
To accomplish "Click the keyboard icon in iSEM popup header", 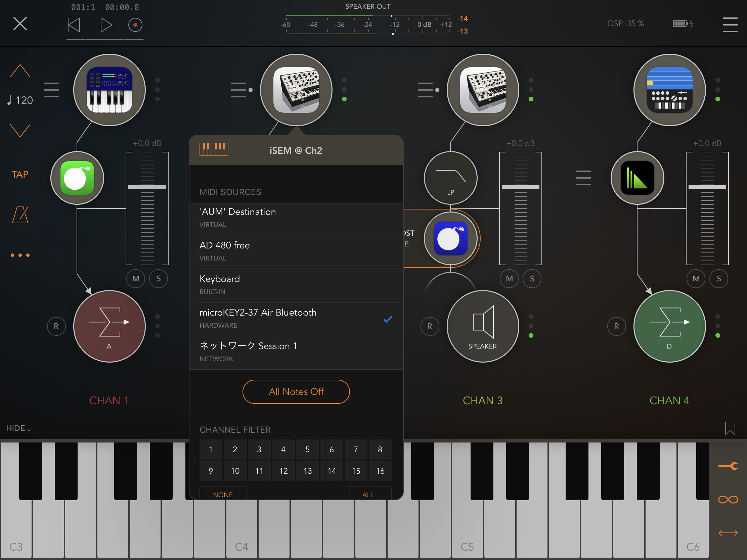I will pos(214,149).
